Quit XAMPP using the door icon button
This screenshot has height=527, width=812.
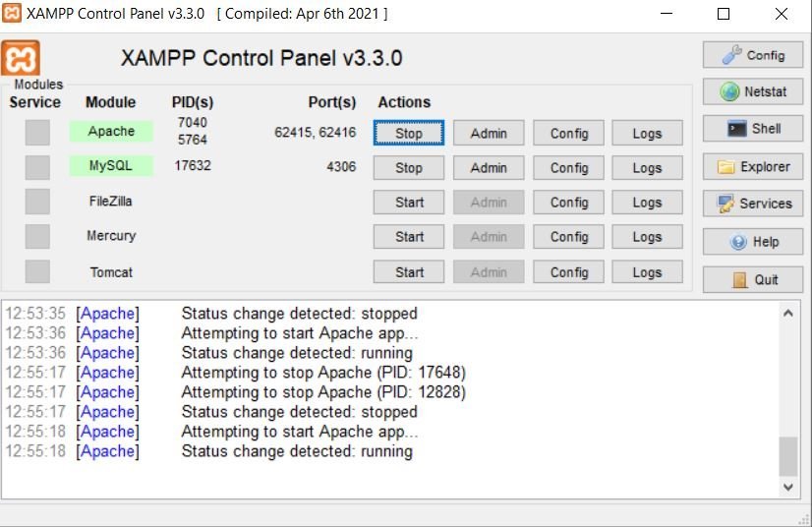pos(753,279)
